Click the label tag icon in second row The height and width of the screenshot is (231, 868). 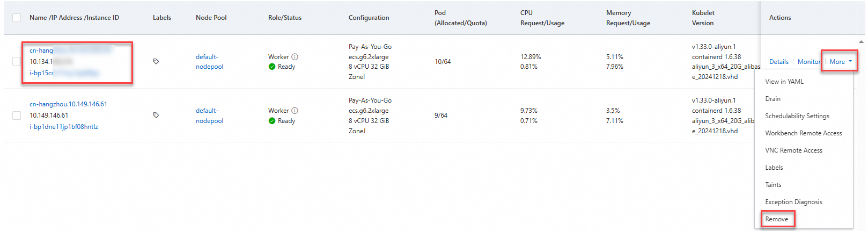click(x=156, y=115)
